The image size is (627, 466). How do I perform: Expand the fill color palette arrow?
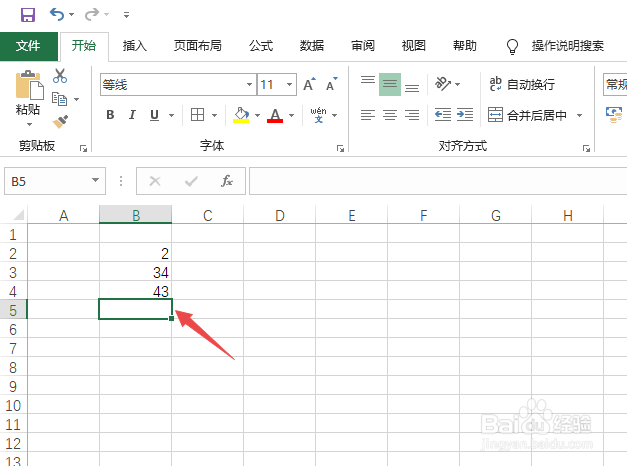258,116
